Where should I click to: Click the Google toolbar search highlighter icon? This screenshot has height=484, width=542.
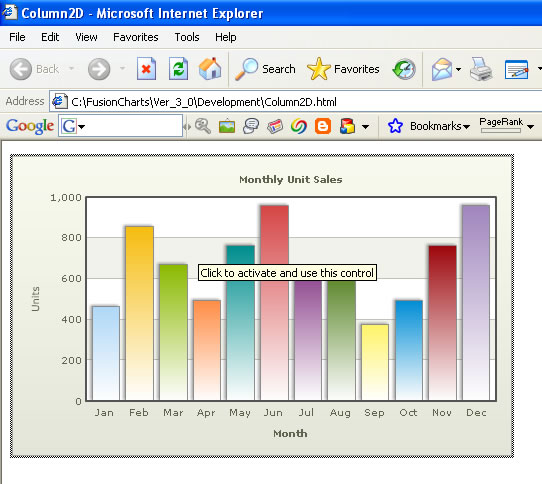point(203,126)
